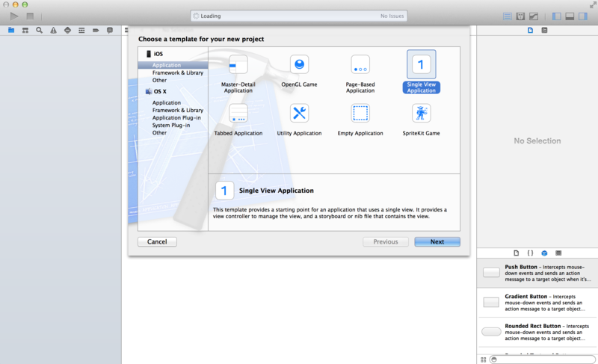This screenshot has height=364, width=598.
Task: Select the Utility Application template
Action: (x=300, y=120)
